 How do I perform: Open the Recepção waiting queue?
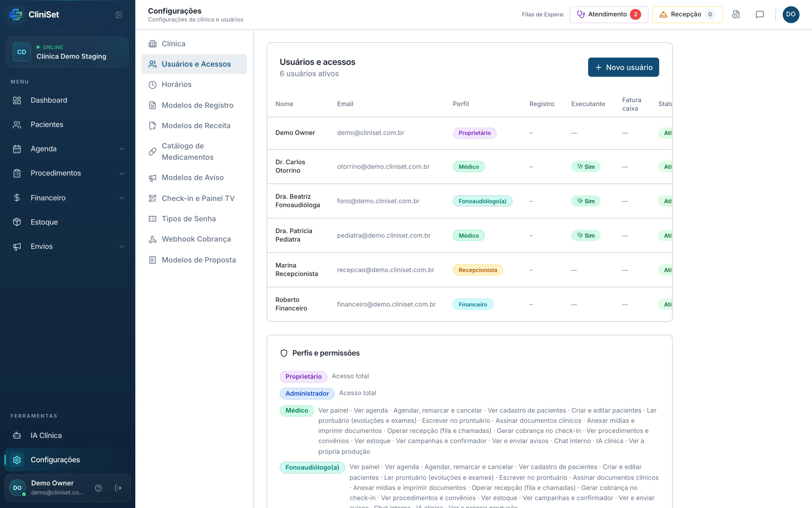(x=687, y=14)
